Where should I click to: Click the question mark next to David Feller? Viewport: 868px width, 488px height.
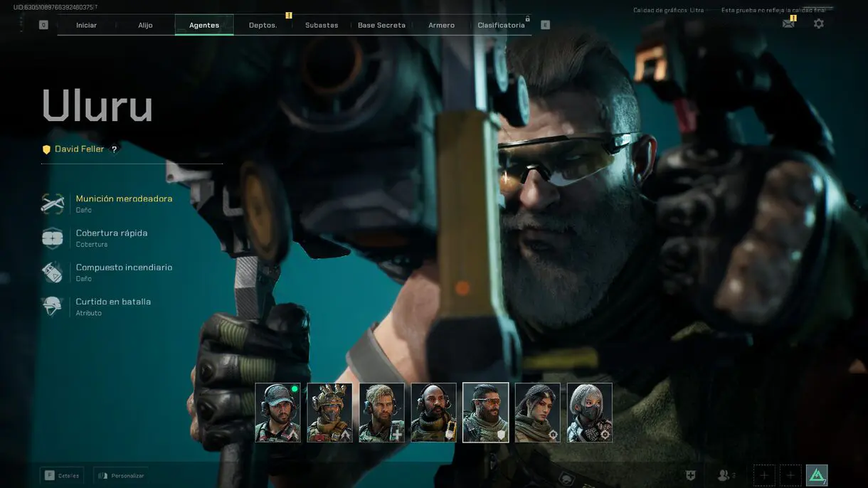coord(114,149)
